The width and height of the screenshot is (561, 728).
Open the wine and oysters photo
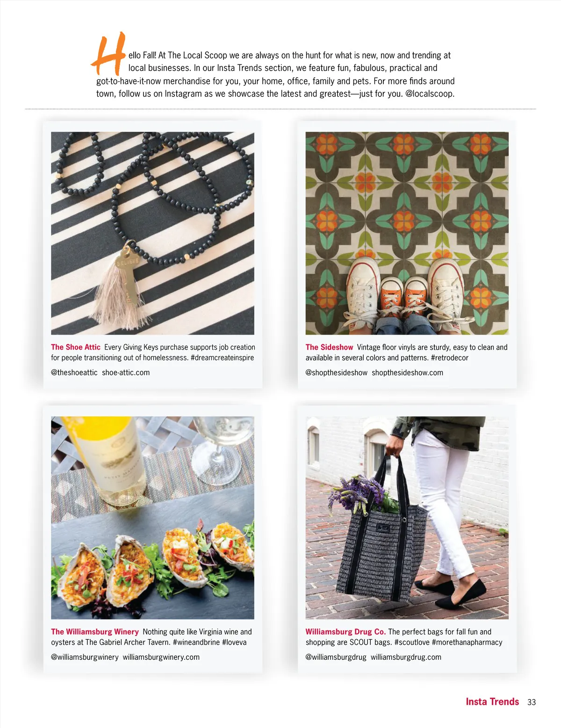pos(152,518)
